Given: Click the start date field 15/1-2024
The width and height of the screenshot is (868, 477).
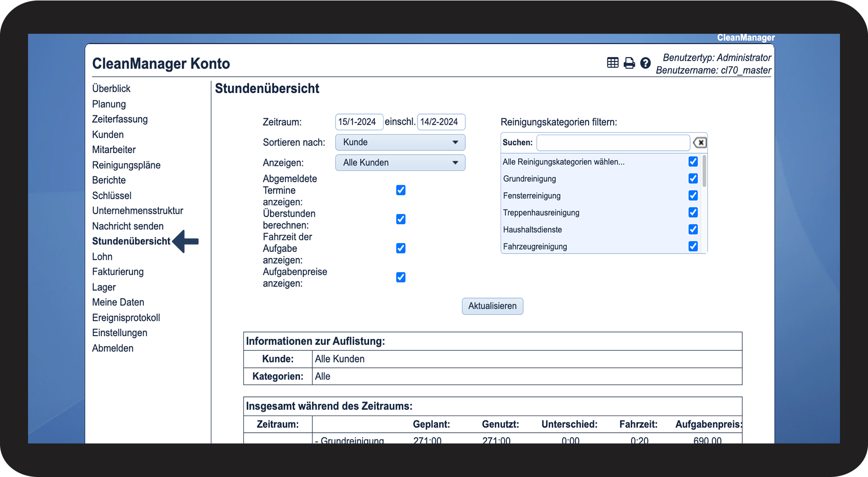Looking at the screenshot, I should click(359, 122).
